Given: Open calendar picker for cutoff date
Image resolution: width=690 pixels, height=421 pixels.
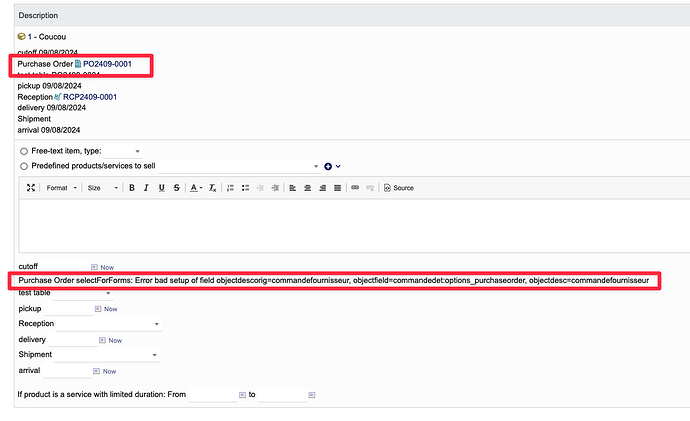Looking at the screenshot, I should [95, 267].
